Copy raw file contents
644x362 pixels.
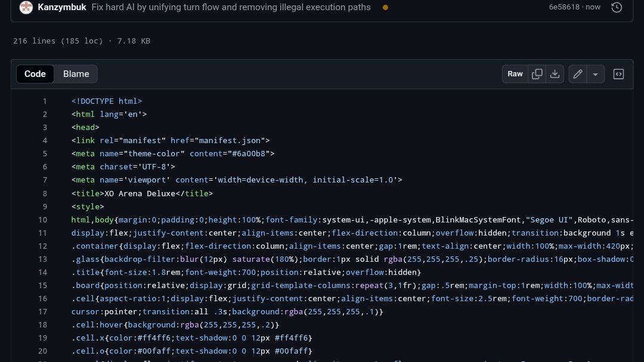(x=537, y=74)
